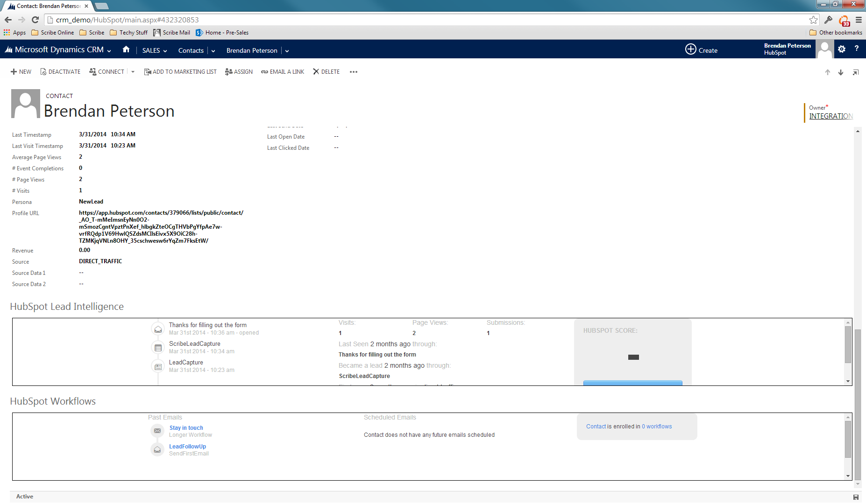Click the envelope icon beside Stay in touch

click(157, 431)
